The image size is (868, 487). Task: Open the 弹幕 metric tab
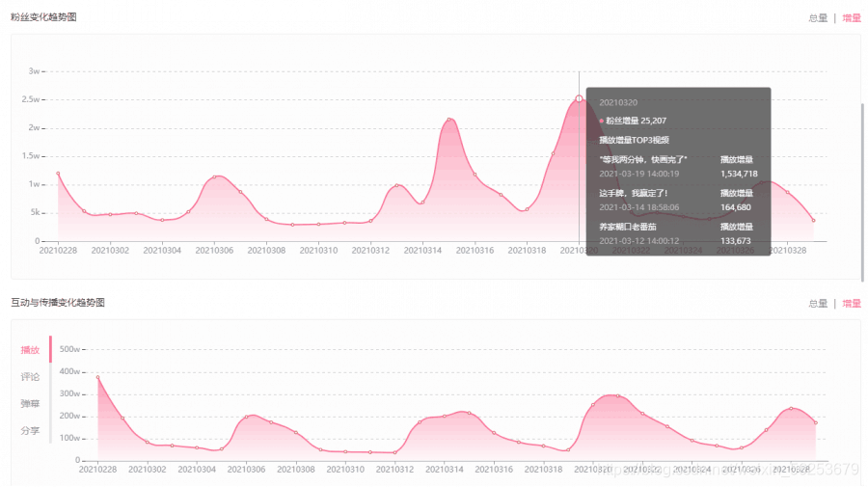pyautogui.click(x=31, y=403)
